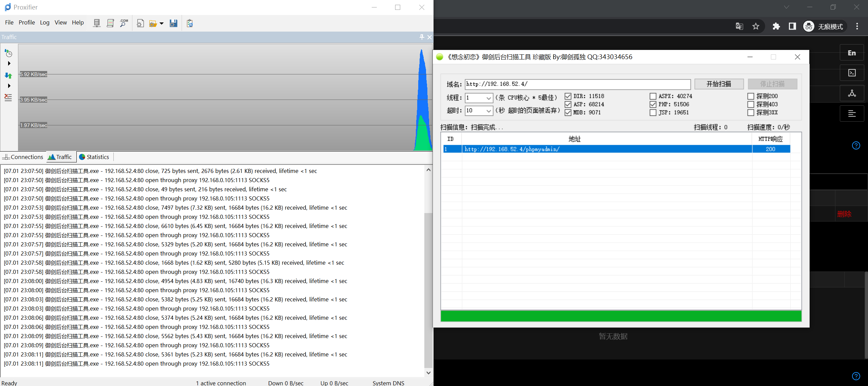Click the 停止扫描 stop scan button
The width and height of the screenshot is (868, 386).
click(x=772, y=84)
